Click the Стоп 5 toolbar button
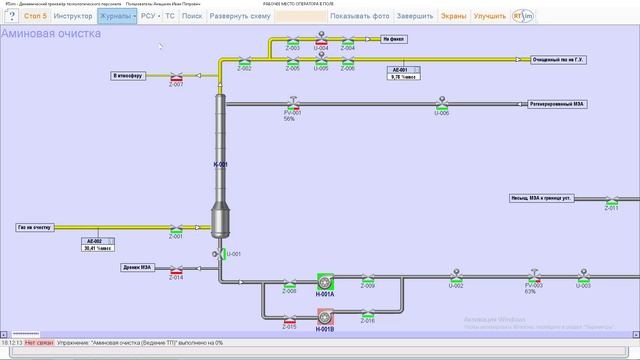 click(x=36, y=16)
